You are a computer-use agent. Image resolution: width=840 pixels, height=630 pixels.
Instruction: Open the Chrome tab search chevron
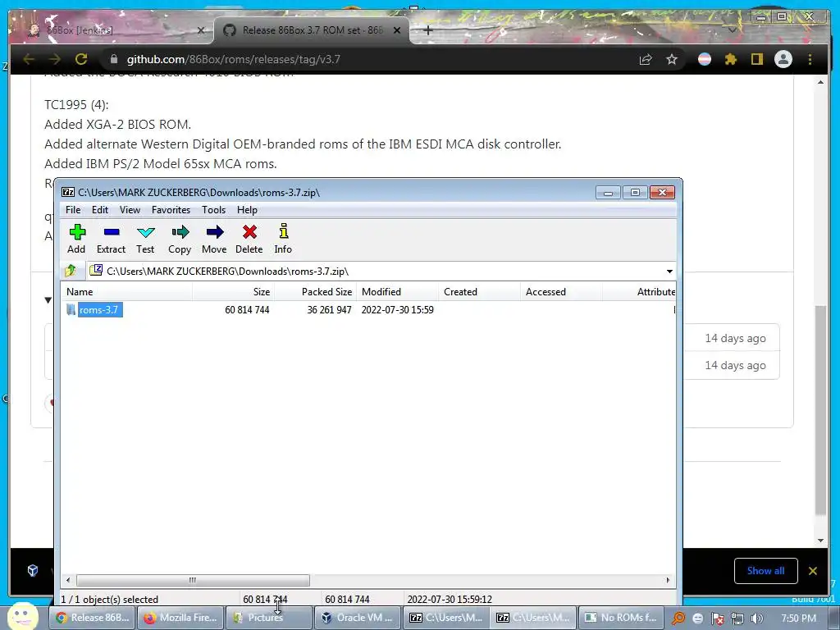733,30
